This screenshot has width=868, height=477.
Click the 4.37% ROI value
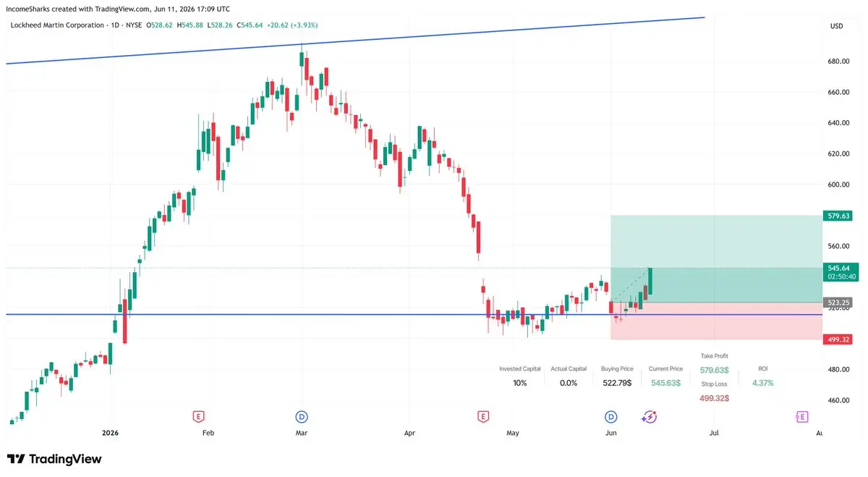pos(762,383)
